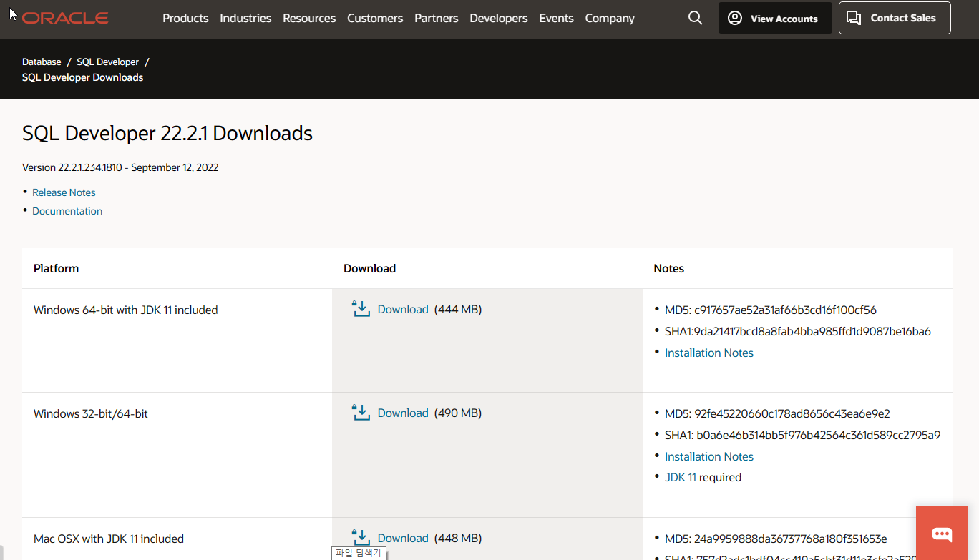This screenshot has height=560, width=979.
Task: Download Windows 64-bit with JDK 11 (444 MB)
Action: click(x=403, y=309)
